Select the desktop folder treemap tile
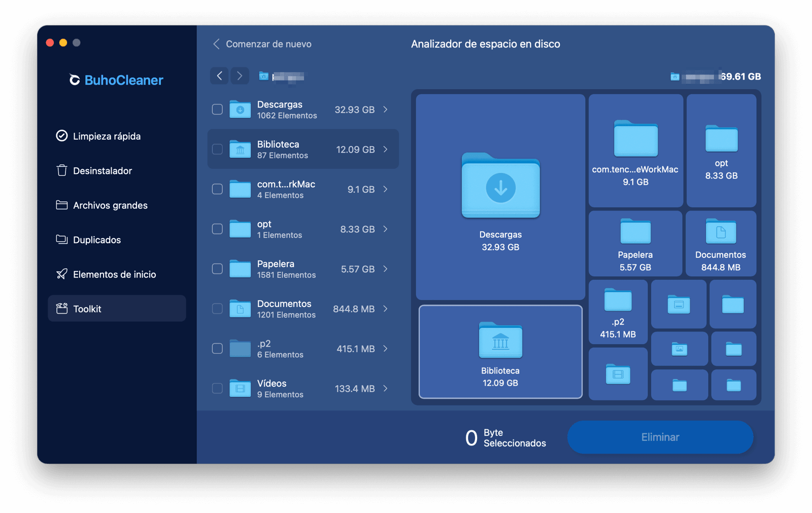 click(x=679, y=304)
